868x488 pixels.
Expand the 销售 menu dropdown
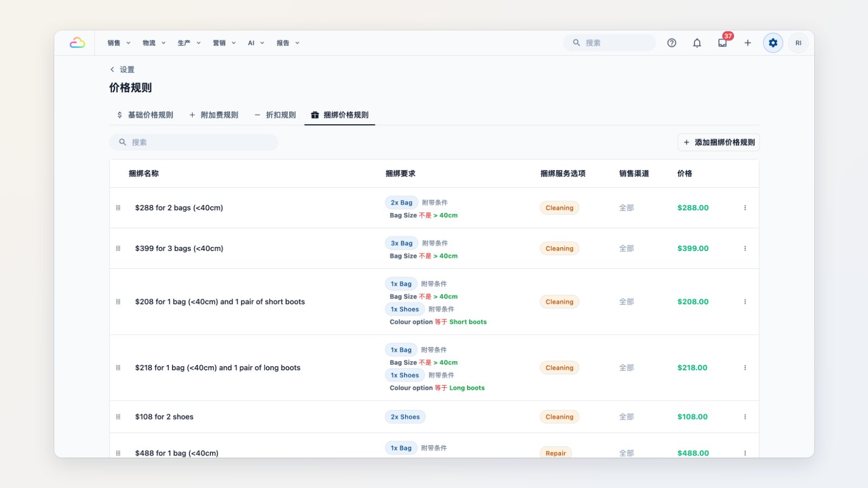click(119, 43)
